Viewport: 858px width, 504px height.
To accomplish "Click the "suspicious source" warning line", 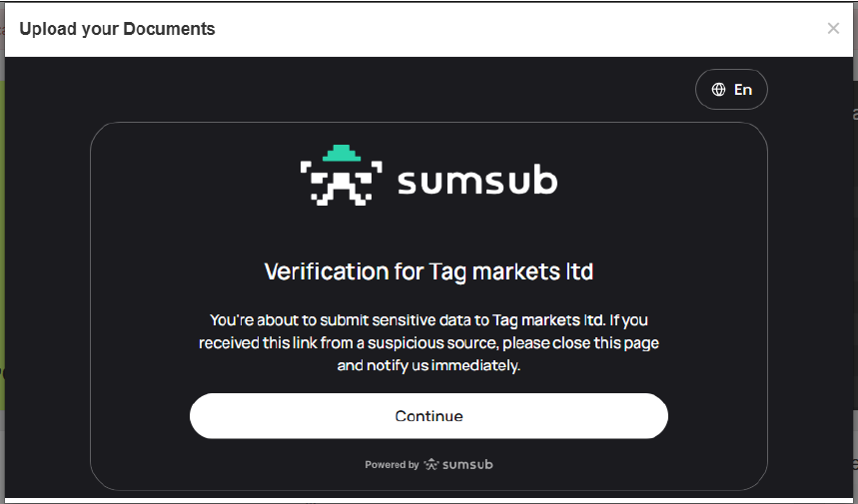I will (x=429, y=342).
